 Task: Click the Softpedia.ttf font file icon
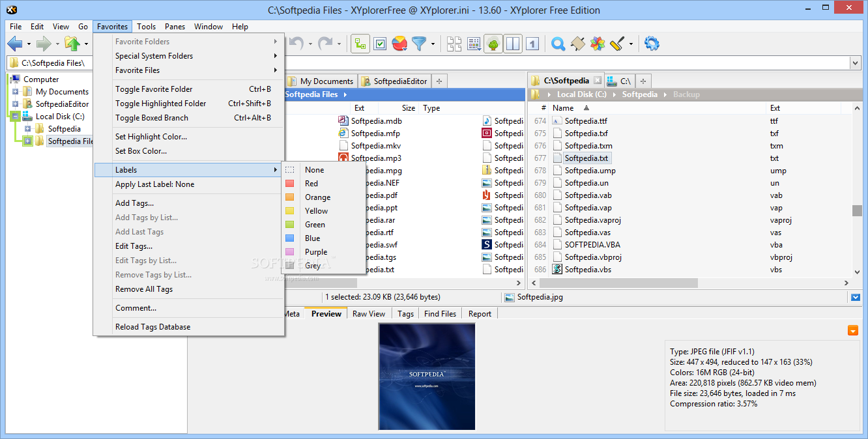(557, 121)
